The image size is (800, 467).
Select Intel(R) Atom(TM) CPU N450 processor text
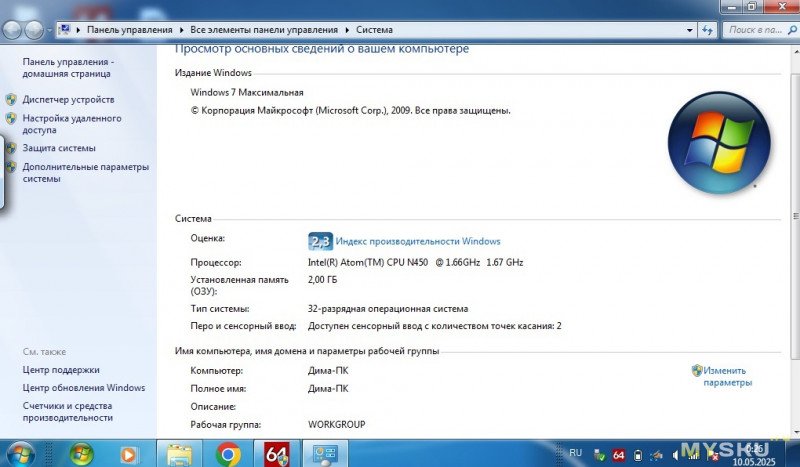415,262
